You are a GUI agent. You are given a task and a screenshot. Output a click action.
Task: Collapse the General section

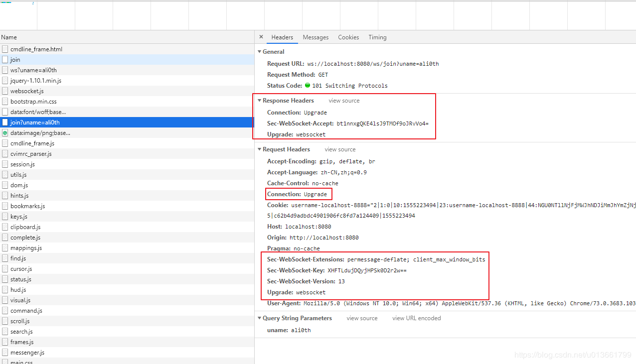[259, 52]
